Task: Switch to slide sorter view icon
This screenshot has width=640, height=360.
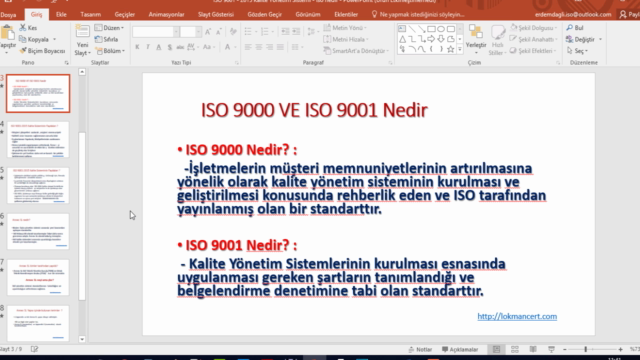Action: (515, 349)
